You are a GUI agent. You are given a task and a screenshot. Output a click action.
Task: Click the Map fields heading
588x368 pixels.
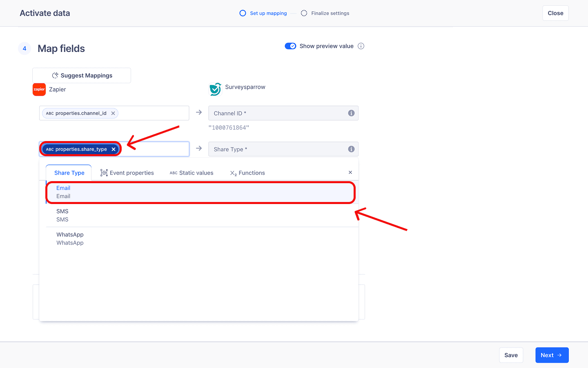coord(61,49)
